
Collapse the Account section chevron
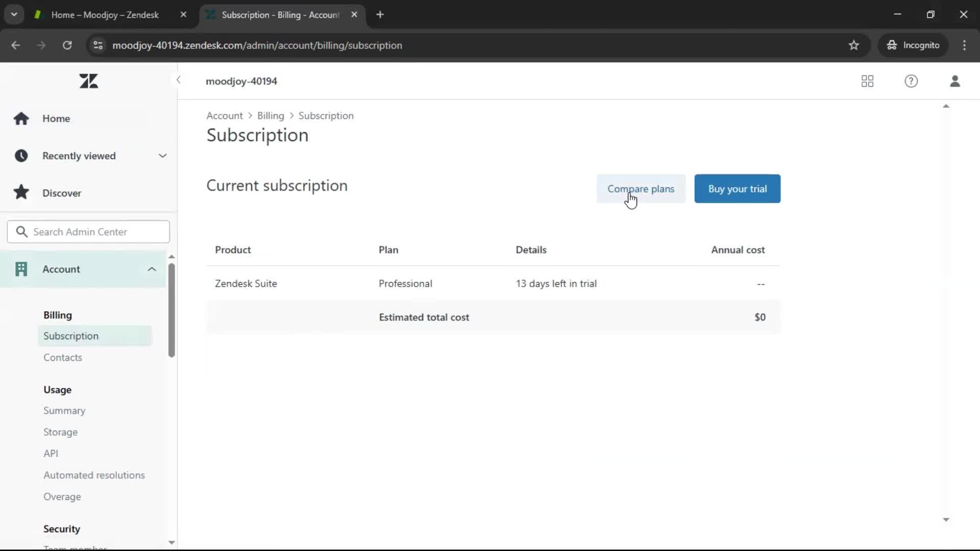pos(152,269)
